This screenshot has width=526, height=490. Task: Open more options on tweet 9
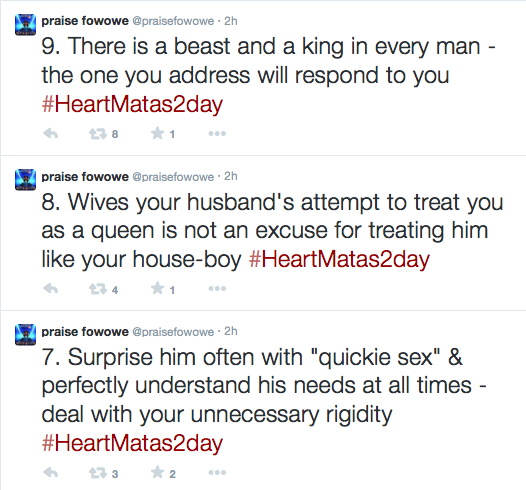pyautogui.click(x=217, y=134)
